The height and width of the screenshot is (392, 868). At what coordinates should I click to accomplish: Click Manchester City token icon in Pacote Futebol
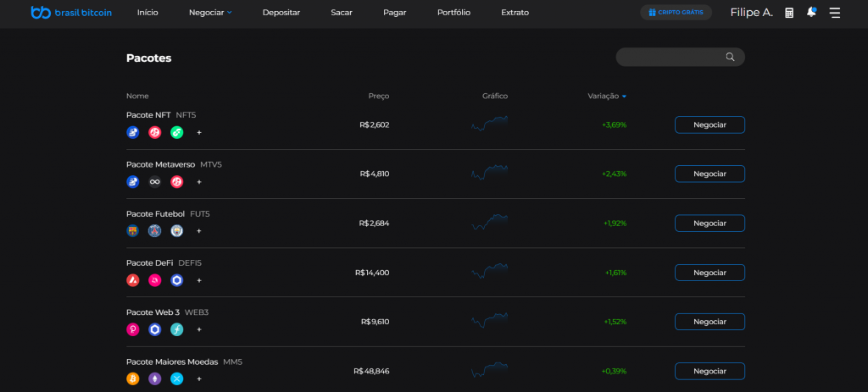click(x=176, y=231)
